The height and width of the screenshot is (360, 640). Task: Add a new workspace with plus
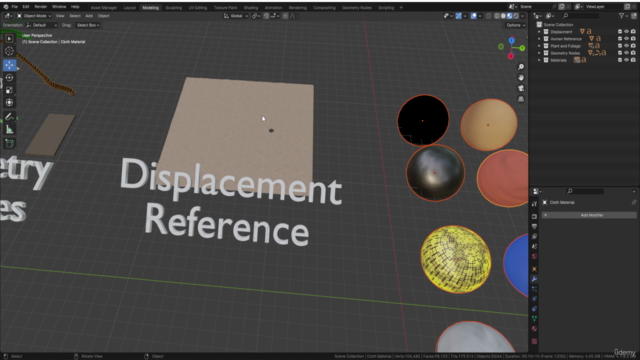pyautogui.click(x=401, y=8)
